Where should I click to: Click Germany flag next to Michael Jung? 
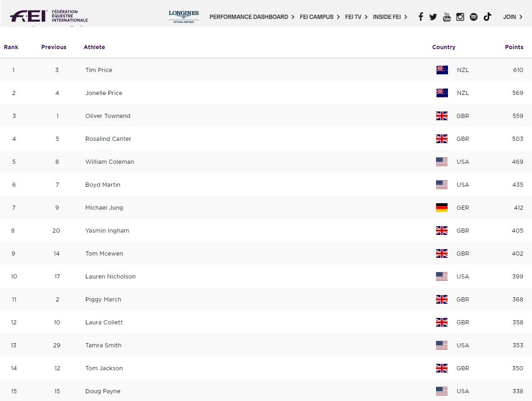point(442,208)
